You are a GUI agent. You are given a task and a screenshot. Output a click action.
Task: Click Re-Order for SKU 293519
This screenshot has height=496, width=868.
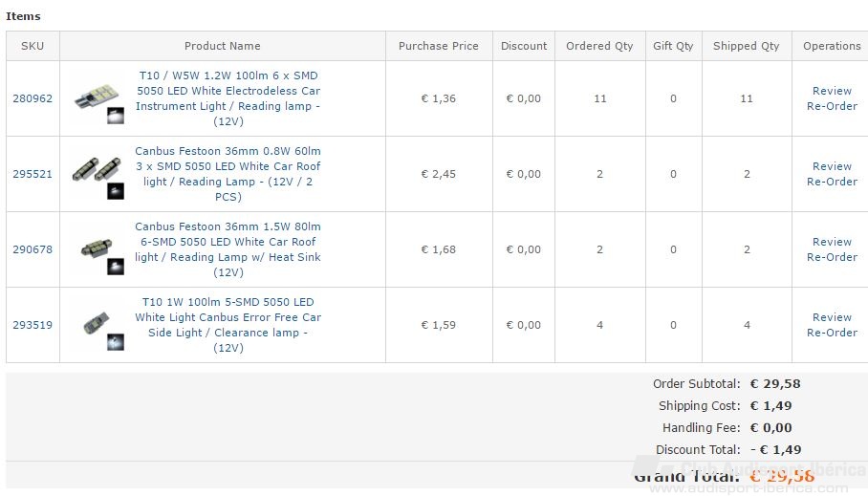coord(832,333)
